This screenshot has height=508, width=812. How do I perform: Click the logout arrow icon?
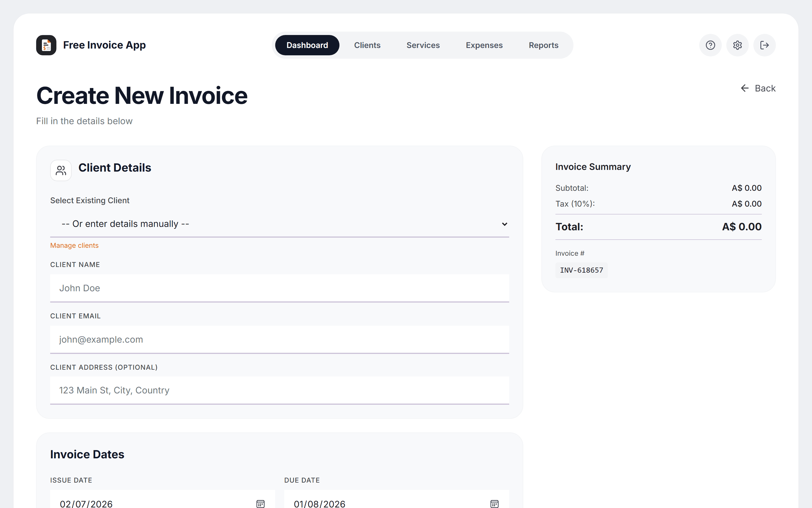click(x=764, y=45)
